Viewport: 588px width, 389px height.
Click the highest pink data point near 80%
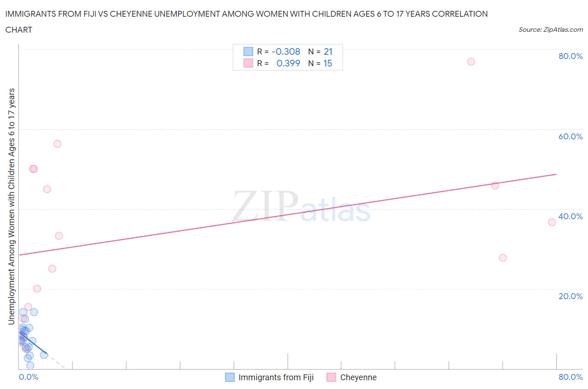coord(471,61)
